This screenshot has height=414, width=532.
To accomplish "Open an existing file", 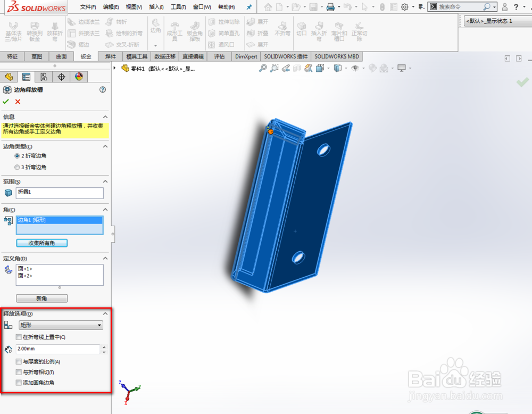I will click(x=296, y=7).
